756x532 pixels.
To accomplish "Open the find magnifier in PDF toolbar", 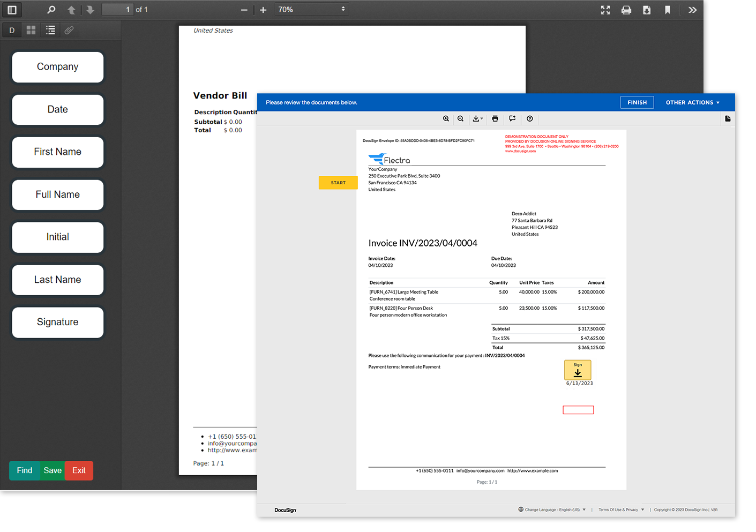I will [51, 10].
